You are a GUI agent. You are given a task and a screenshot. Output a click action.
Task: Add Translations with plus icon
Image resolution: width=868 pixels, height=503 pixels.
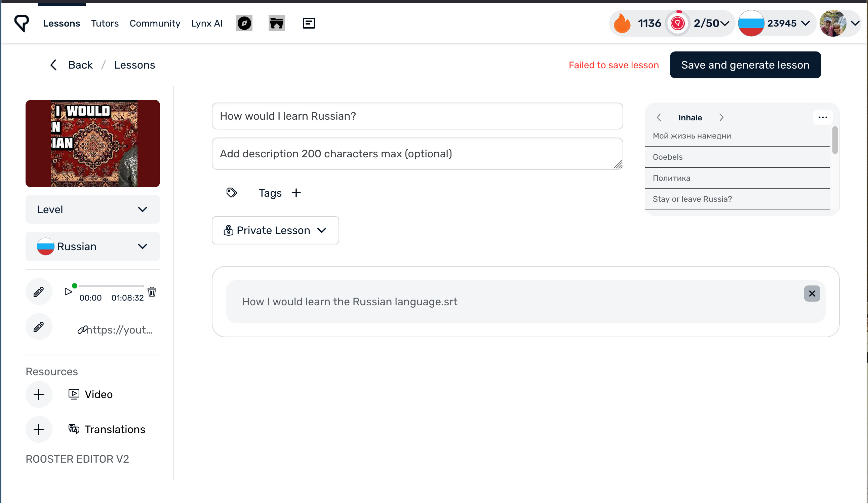point(39,429)
